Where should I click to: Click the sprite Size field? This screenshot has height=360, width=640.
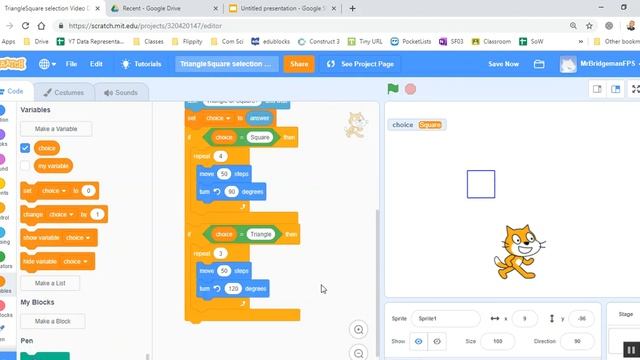click(498, 341)
